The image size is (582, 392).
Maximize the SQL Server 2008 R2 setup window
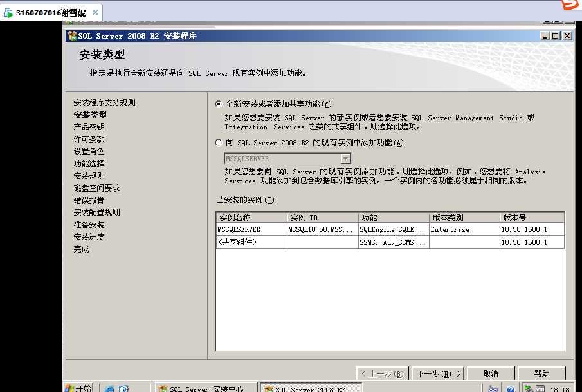[556, 36]
